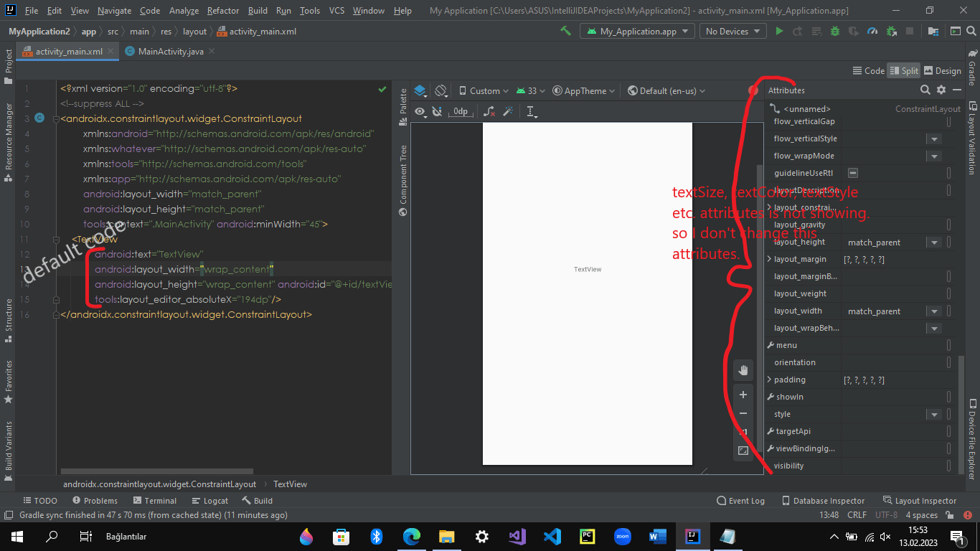Select the design surface layers icon
This screenshot has width=980, height=551.
pos(420,90)
